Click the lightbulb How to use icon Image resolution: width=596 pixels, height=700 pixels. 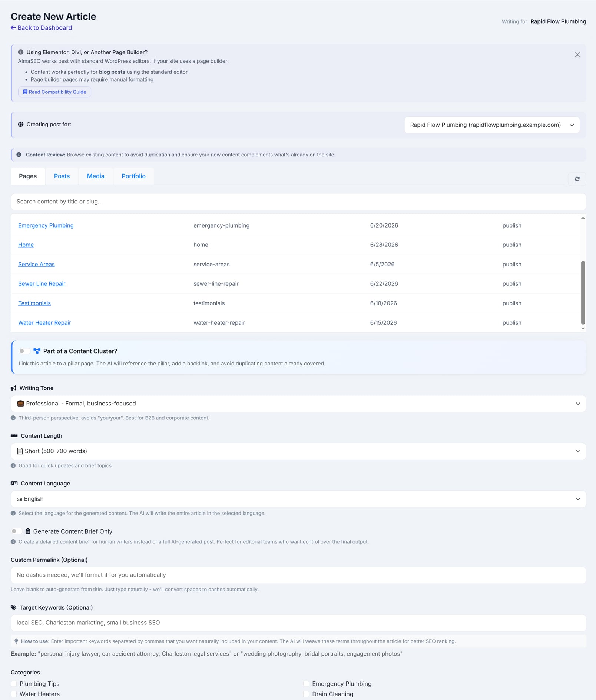coord(16,641)
